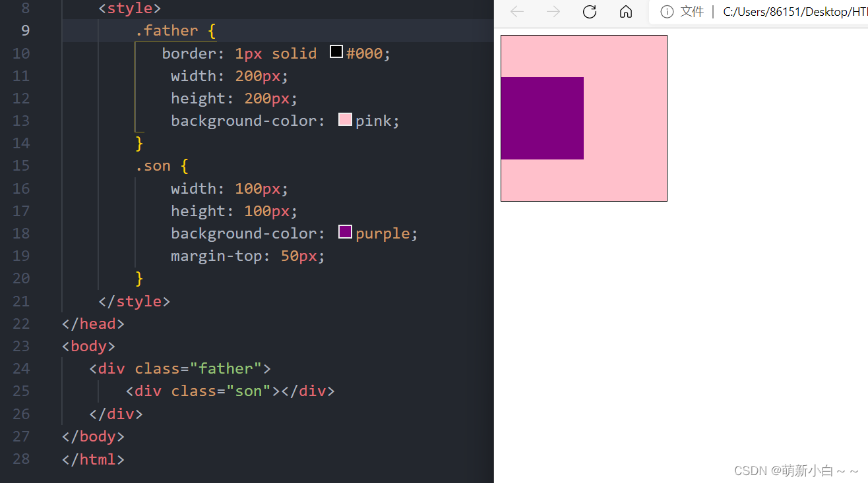Click line number 28 in the gutter

point(21,459)
